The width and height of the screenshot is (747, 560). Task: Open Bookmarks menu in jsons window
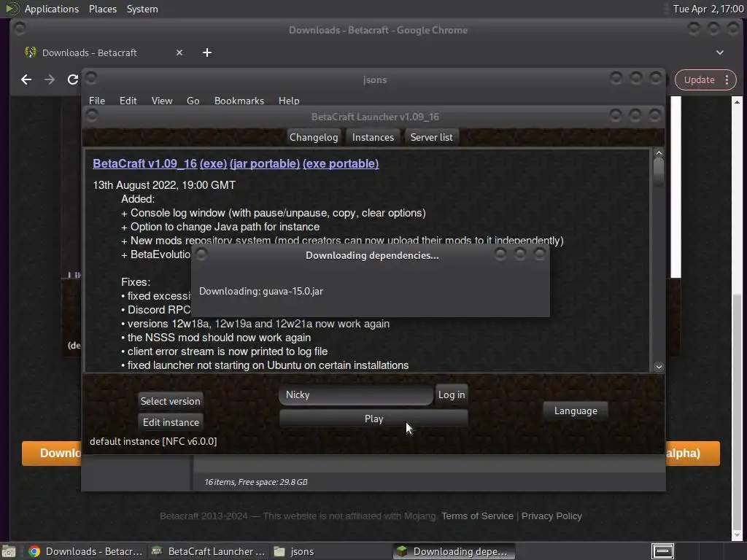point(239,101)
